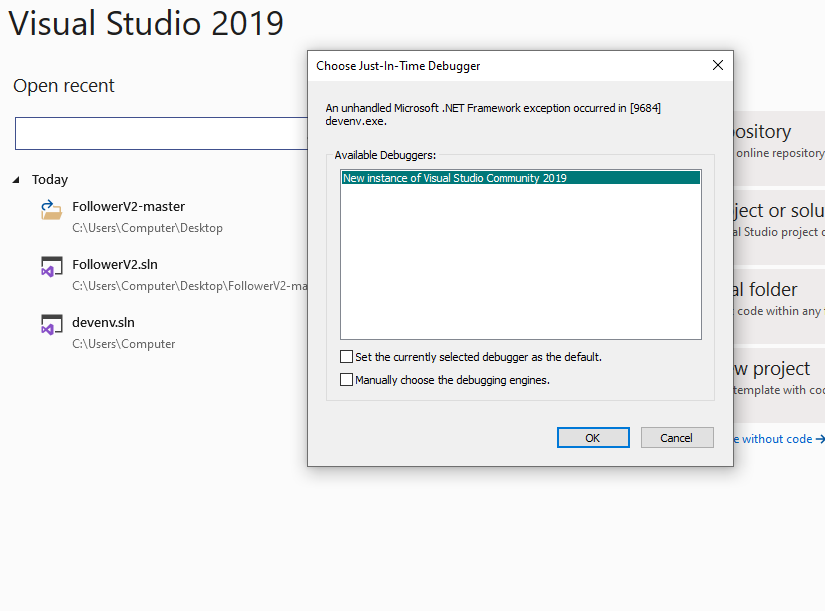
Task: Select New instance of Visual Studio Community 2019
Action: point(520,178)
